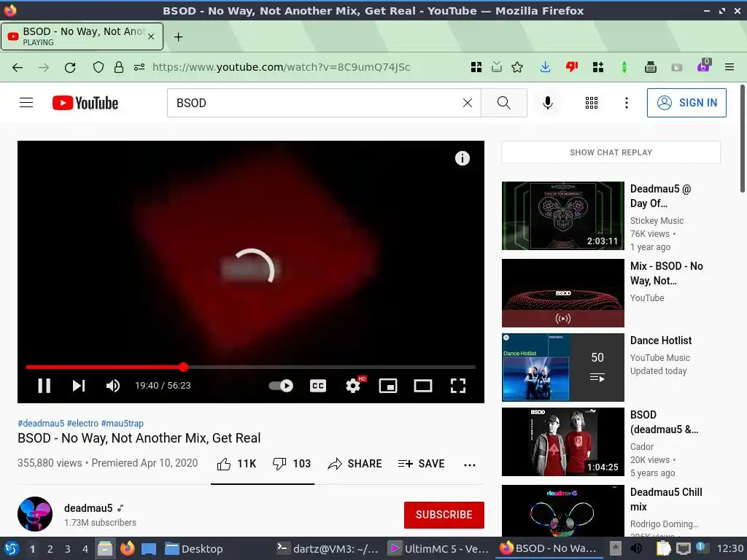Open Desktop folder in taskbar

[194, 549]
